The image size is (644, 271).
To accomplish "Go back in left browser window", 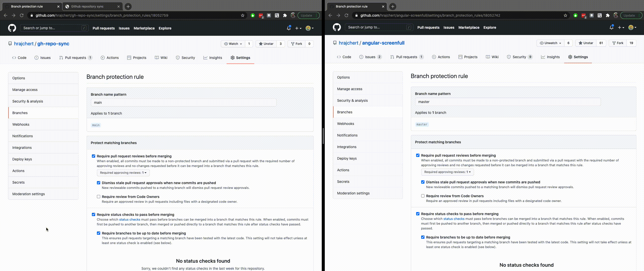I will pos(6,15).
